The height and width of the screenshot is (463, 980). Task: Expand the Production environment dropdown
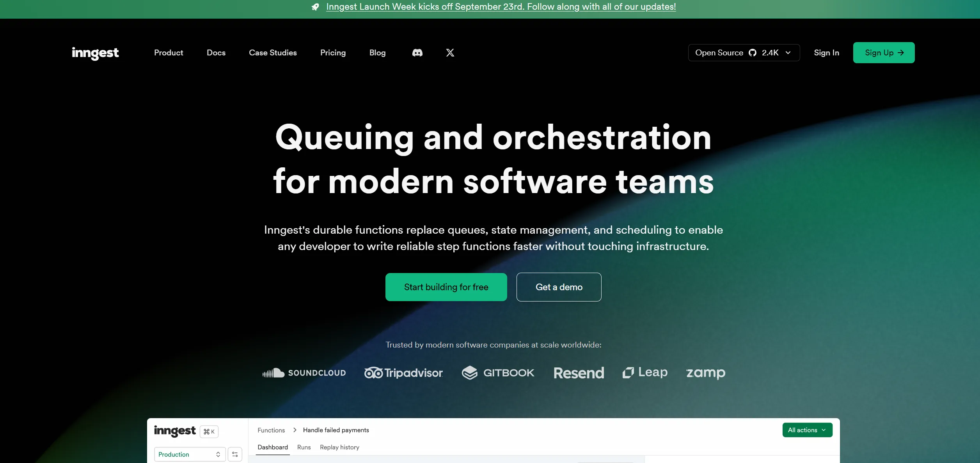tap(190, 454)
